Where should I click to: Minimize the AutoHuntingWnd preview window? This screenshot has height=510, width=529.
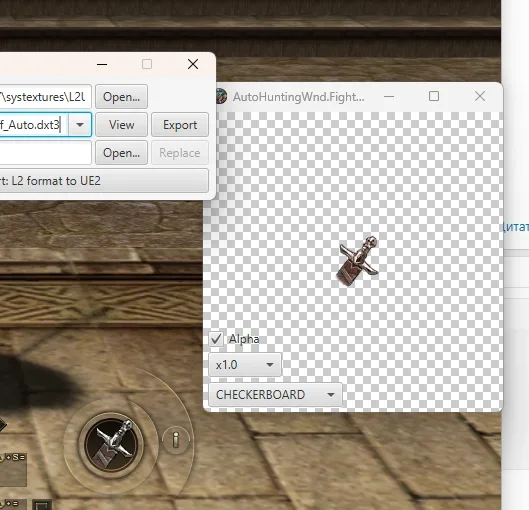tap(389, 96)
